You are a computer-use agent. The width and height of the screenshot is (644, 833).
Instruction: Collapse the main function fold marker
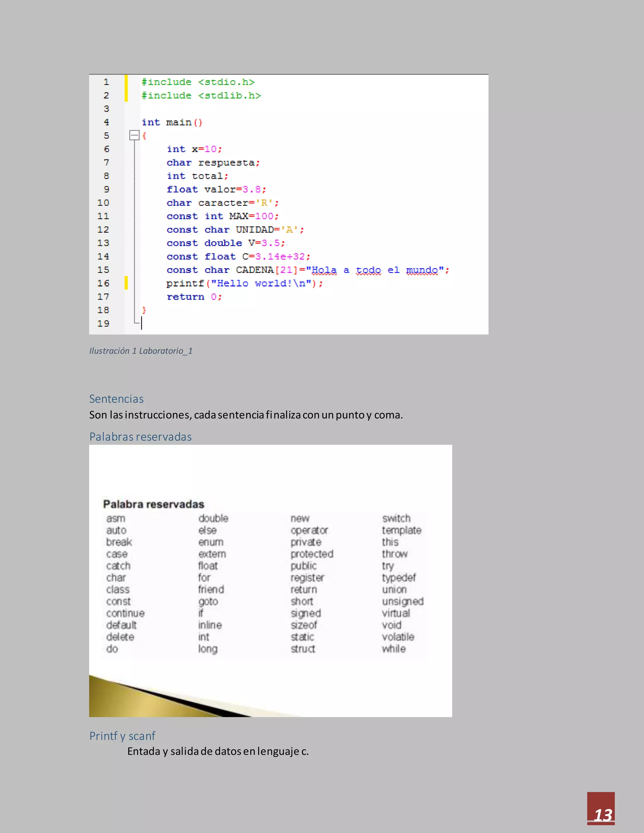point(134,135)
